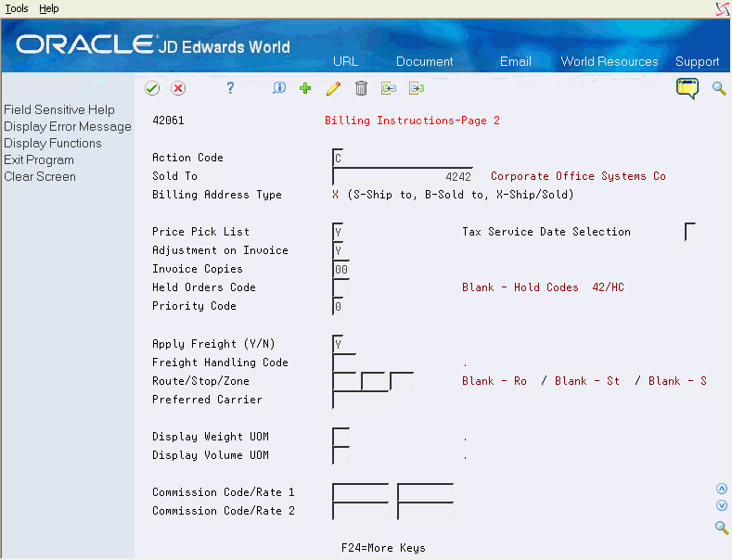Click the Billing Instructions-Page 2 title
Screen dimensions: 732x560
pyautogui.click(x=412, y=121)
